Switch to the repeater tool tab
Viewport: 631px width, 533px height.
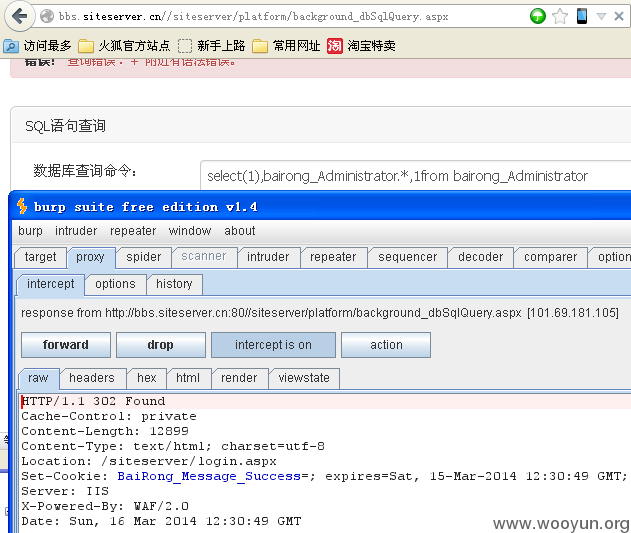[333, 257]
